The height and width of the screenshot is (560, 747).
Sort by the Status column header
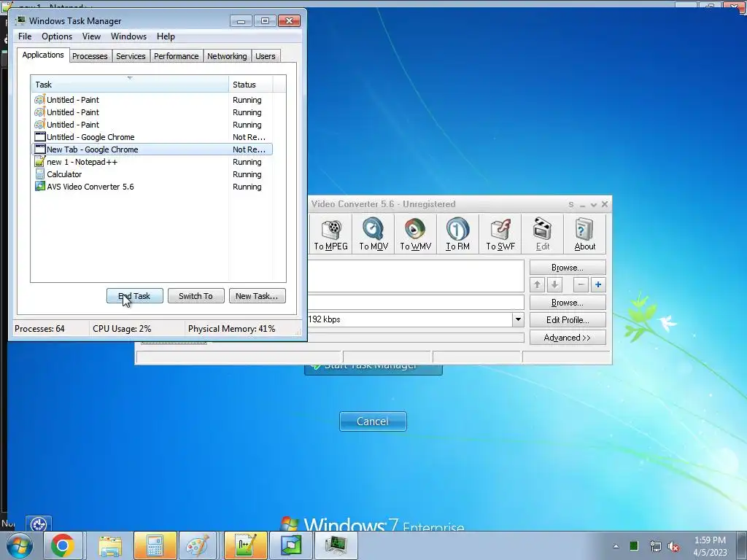click(x=250, y=85)
